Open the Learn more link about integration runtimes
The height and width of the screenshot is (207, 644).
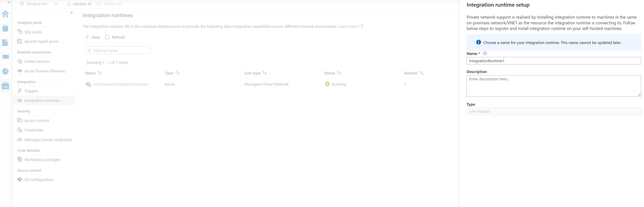point(348,26)
